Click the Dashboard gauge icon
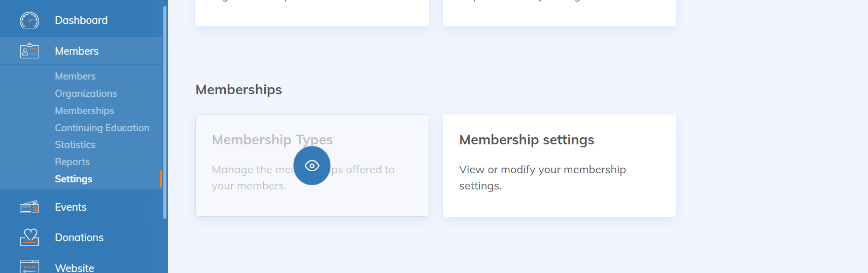Screen dimensions: 868x273 tap(29, 20)
